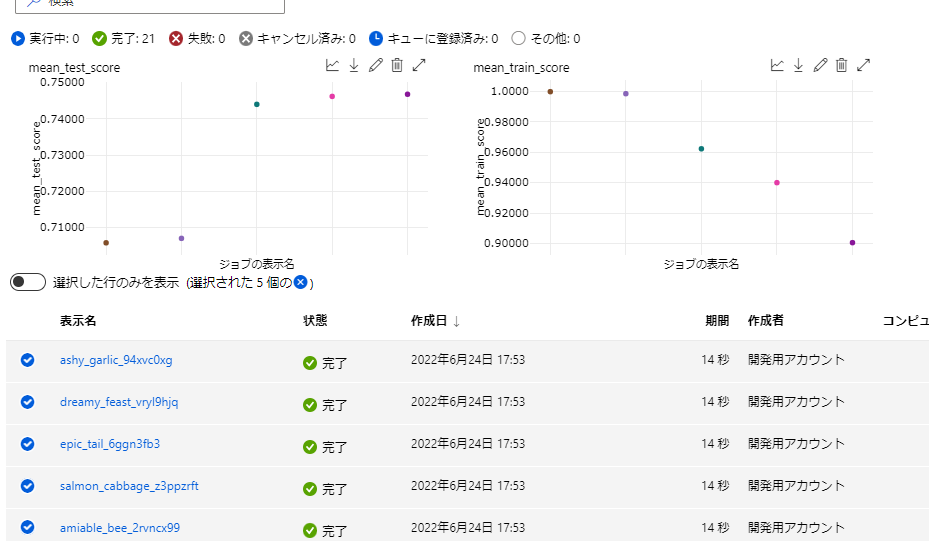Select lavender point in mean_train_score chart

(x=626, y=94)
